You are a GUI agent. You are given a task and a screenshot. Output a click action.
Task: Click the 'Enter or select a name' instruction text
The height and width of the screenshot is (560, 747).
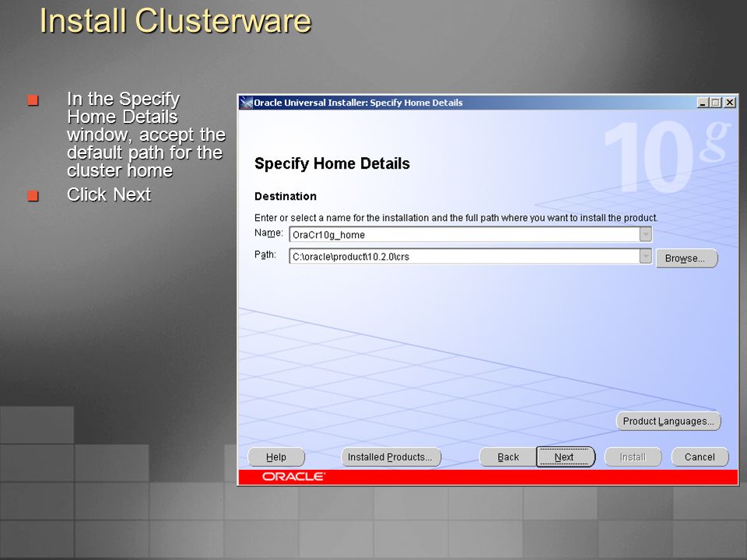(456, 218)
